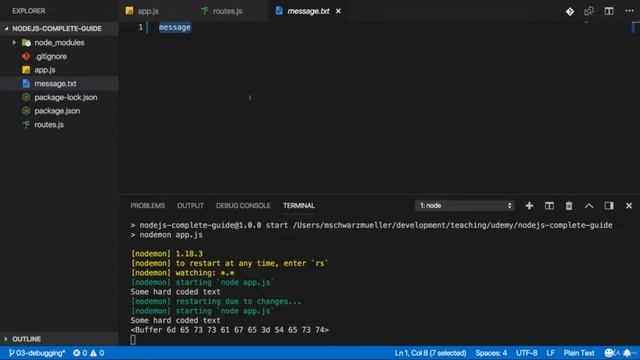Kill the terminal with trash icon

coord(569,206)
